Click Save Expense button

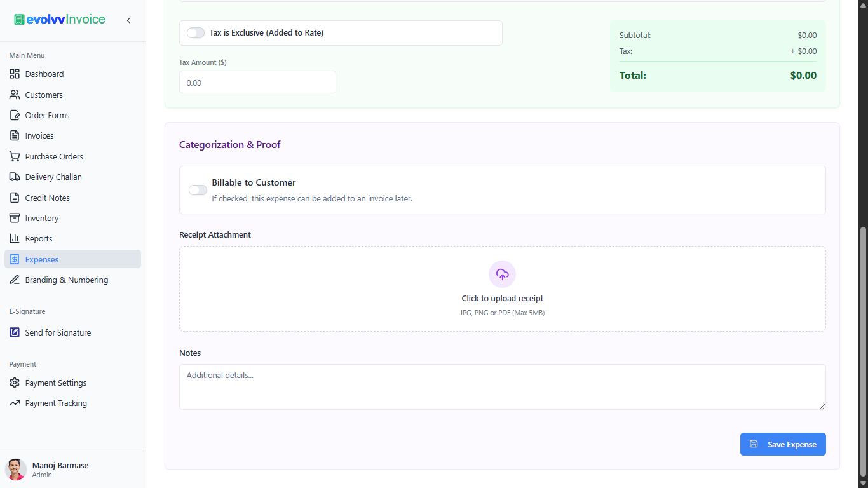pos(783,444)
